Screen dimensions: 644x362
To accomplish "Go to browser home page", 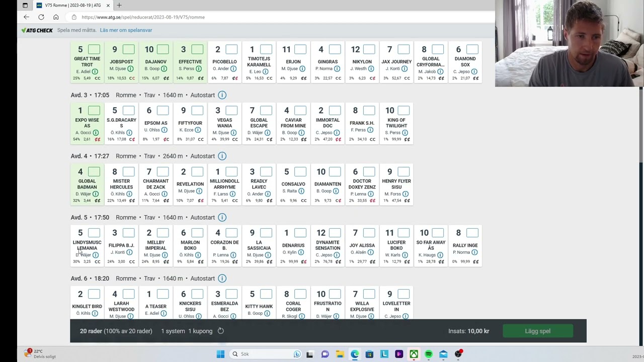I will pyautogui.click(x=56, y=17).
